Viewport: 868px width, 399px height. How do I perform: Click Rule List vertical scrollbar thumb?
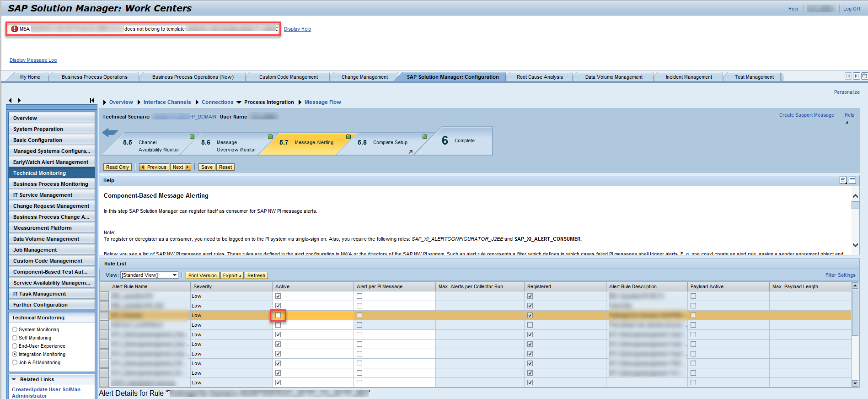(855, 313)
